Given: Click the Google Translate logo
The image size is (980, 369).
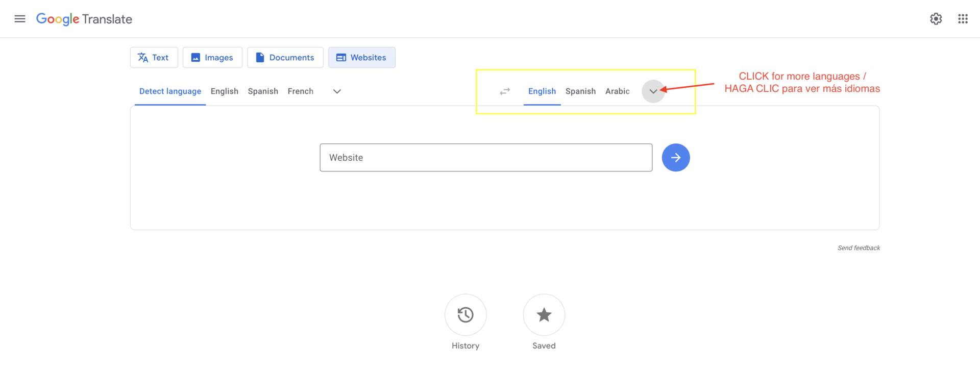Looking at the screenshot, I should tap(84, 19).
